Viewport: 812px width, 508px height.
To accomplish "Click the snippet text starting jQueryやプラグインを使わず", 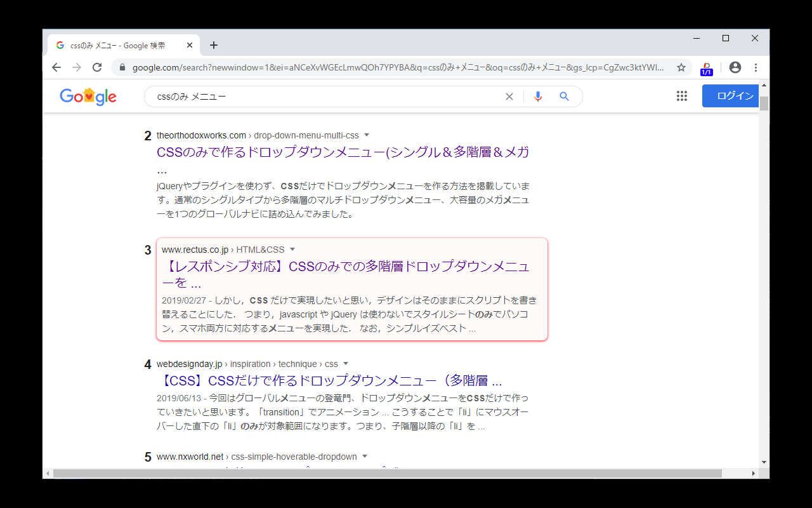I will pos(343,200).
